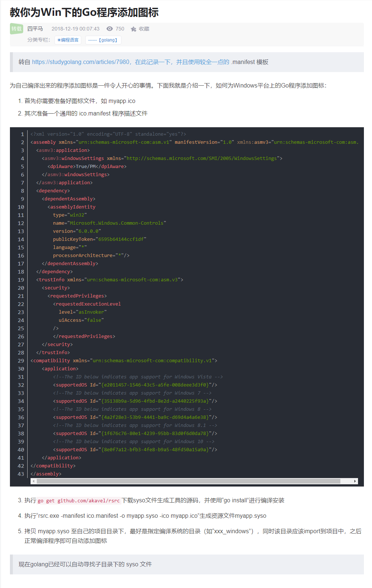This screenshot has width=372, height=588.
Task: Click line number 1 in code block
Action: point(22,134)
